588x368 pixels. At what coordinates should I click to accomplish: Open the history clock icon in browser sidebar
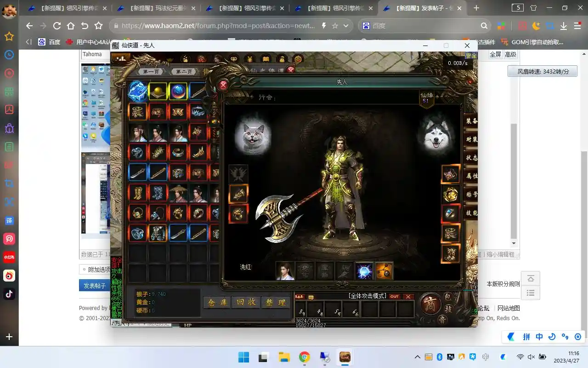pos(9,55)
